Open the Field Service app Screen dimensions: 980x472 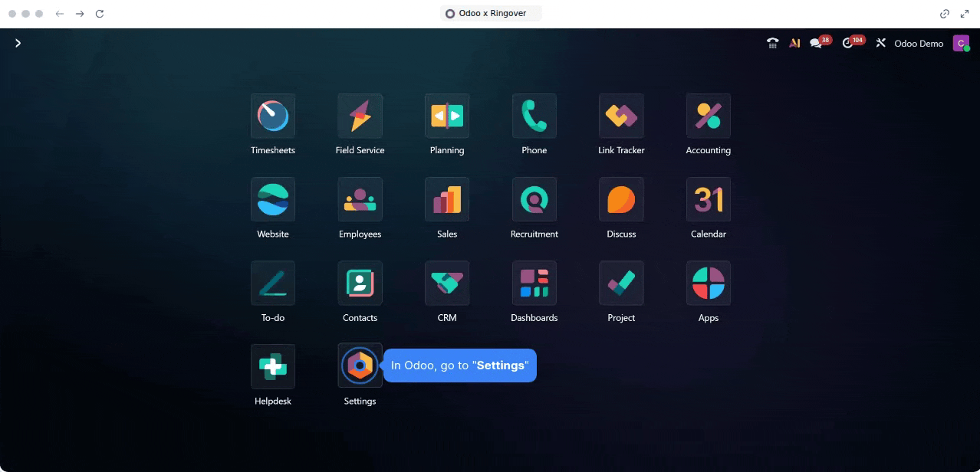coord(360,116)
